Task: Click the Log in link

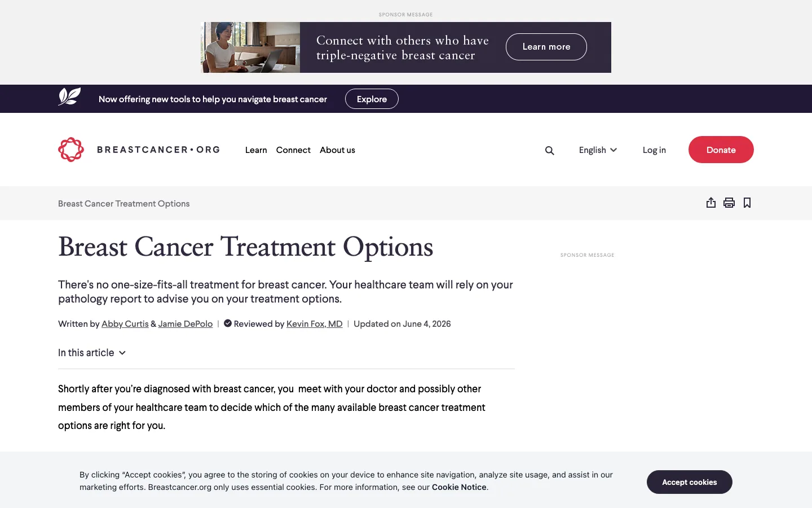Action: 654,150
